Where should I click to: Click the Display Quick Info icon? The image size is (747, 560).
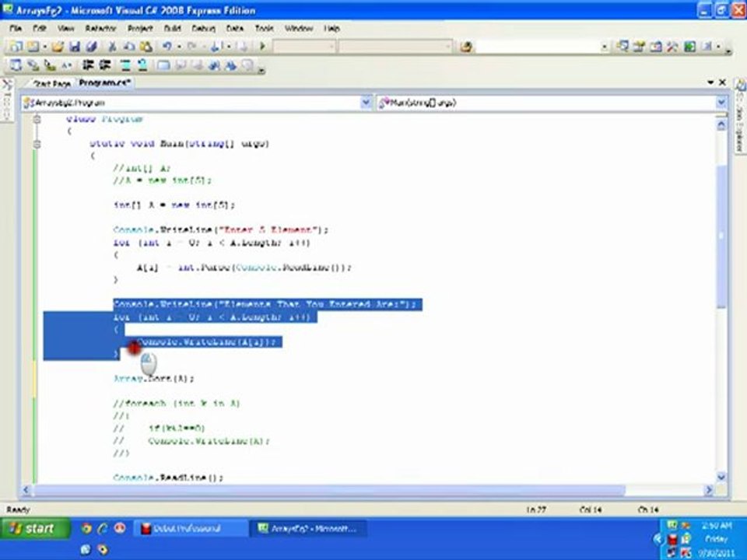point(50,65)
